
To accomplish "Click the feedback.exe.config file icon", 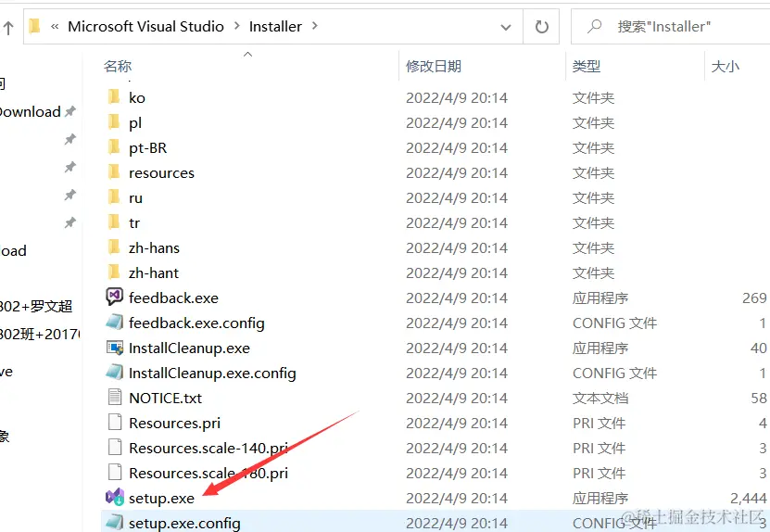I will (114, 323).
